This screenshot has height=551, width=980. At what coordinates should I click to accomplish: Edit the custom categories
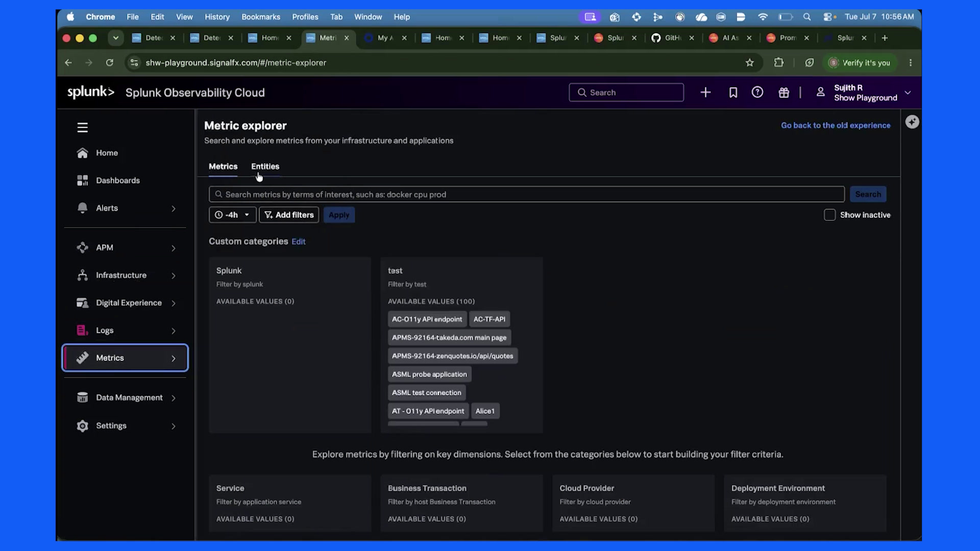coord(299,242)
